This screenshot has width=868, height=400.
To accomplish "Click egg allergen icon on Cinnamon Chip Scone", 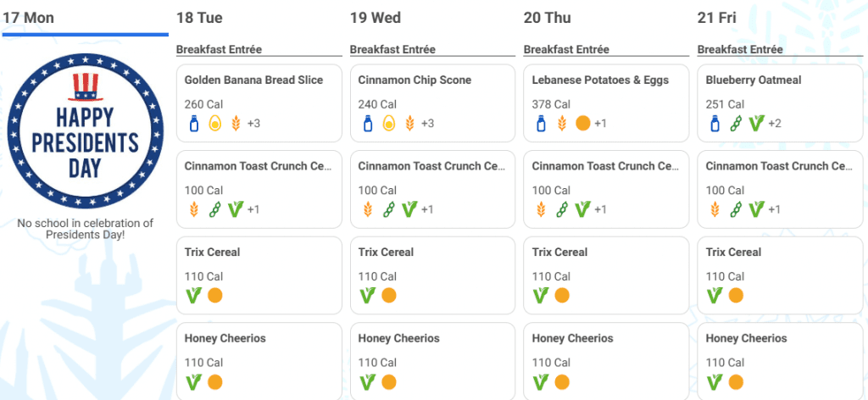I will point(389,124).
